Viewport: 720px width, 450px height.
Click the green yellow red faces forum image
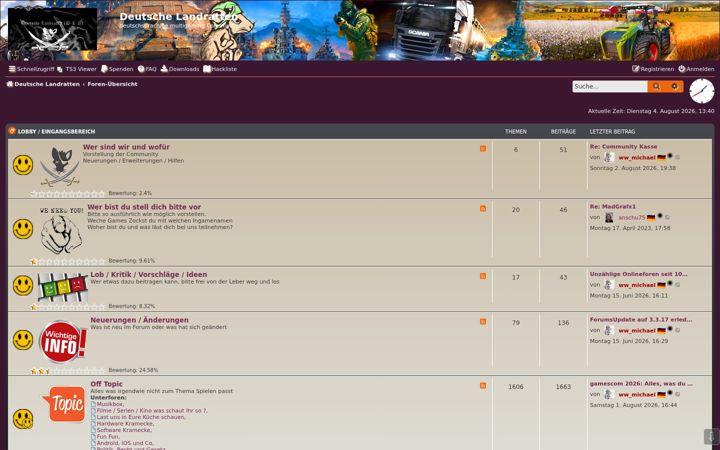point(62,287)
